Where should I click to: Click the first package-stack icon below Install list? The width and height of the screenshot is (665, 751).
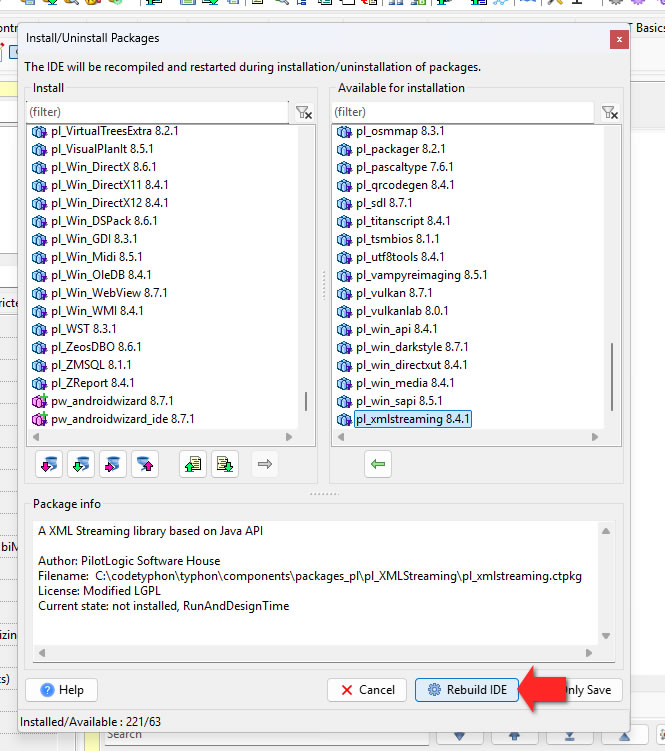(x=48, y=463)
